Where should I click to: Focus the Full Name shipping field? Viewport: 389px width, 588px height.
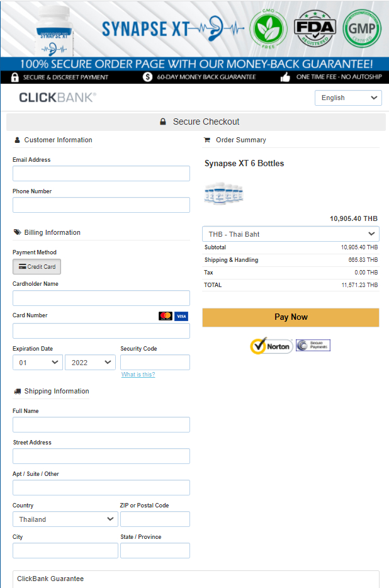[101, 424]
